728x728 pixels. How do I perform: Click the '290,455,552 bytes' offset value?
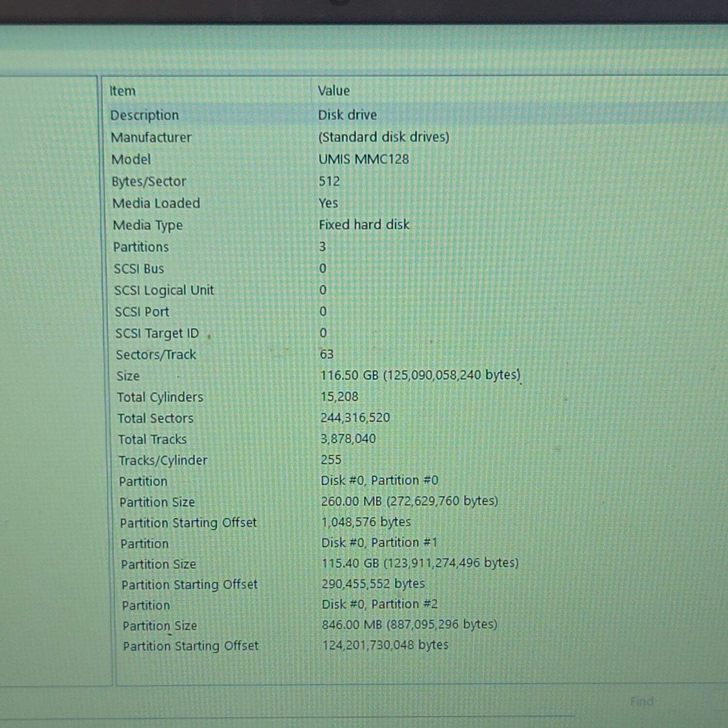(373, 584)
